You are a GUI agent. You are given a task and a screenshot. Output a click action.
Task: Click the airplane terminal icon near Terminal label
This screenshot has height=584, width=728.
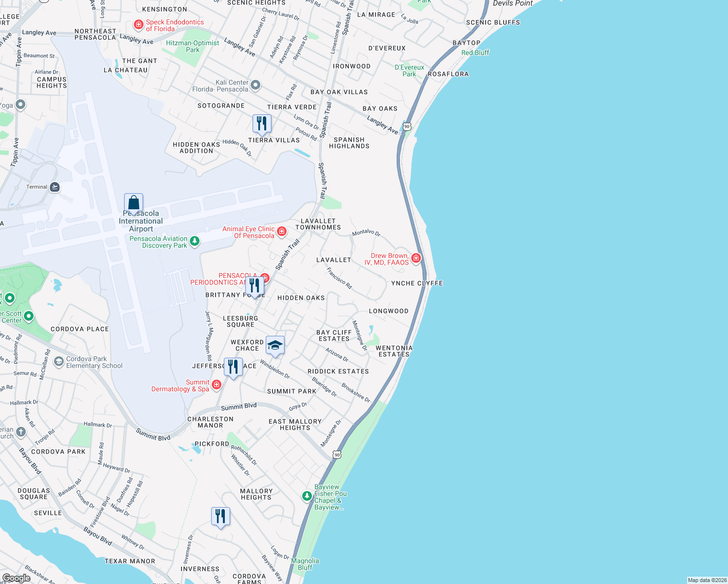click(x=55, y=187)
